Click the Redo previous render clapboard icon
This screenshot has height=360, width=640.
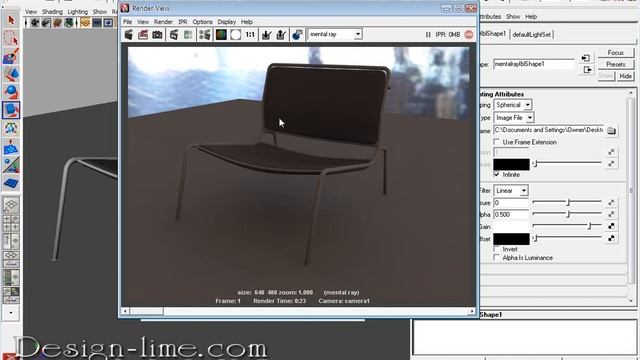pyautogui.click(x=129, y=35)
